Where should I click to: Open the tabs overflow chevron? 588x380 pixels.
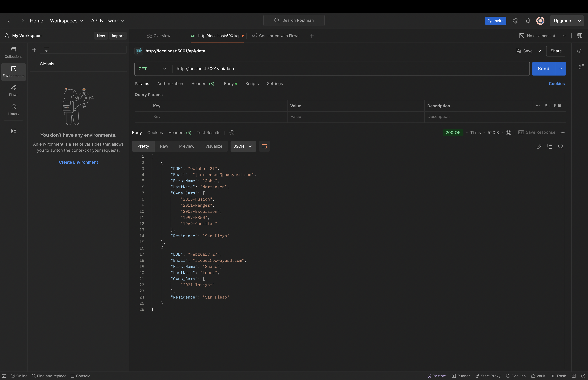[x=507, y=36]
